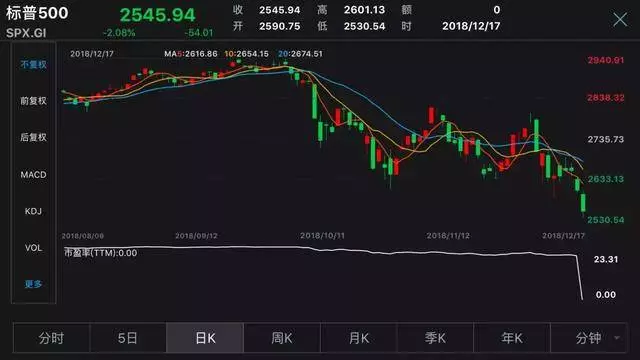Click the 0.00 P/E axis value
Image resolution: width=640 pixels, height=360 pixels.
pyautogui.click(x=606, y=295)
